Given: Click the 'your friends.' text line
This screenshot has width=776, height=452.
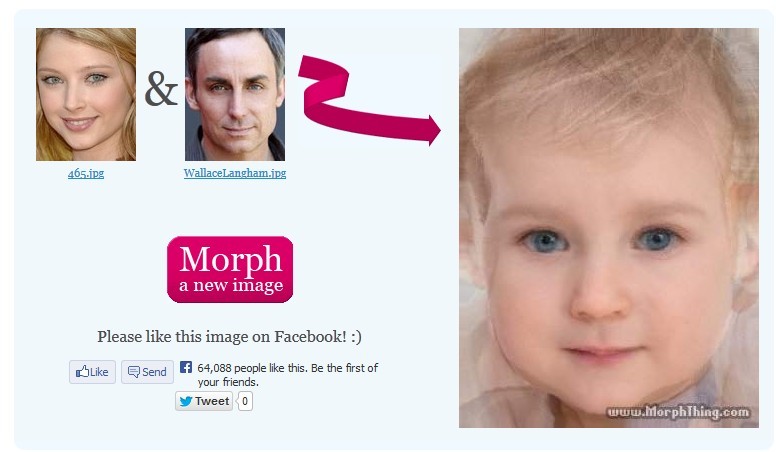Looking at the screenshot, I should click(x=228, y=382).
